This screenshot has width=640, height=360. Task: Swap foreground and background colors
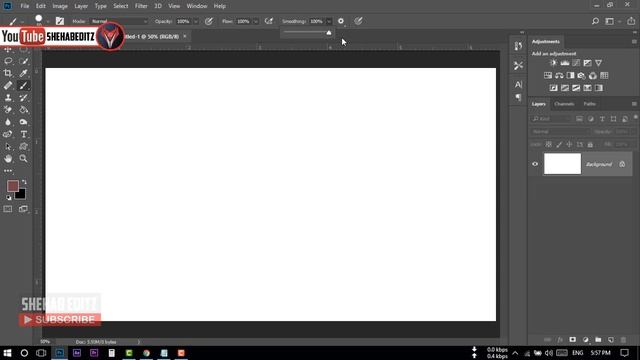coord(24,182)
